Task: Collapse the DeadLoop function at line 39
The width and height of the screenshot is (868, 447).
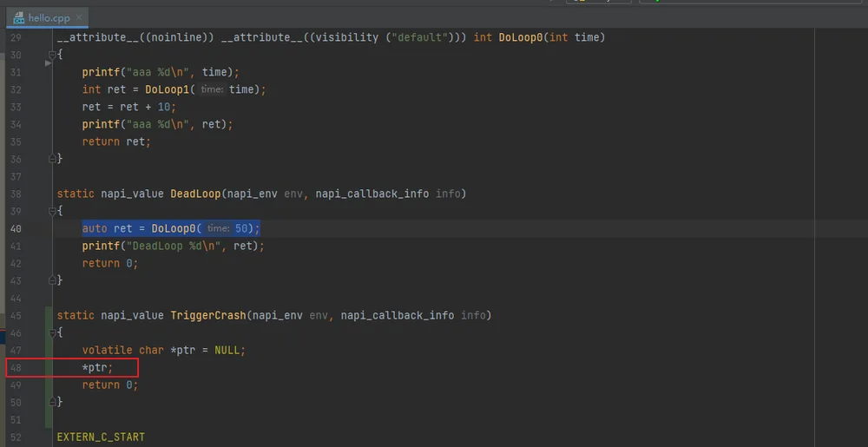Action: point(52,211)
